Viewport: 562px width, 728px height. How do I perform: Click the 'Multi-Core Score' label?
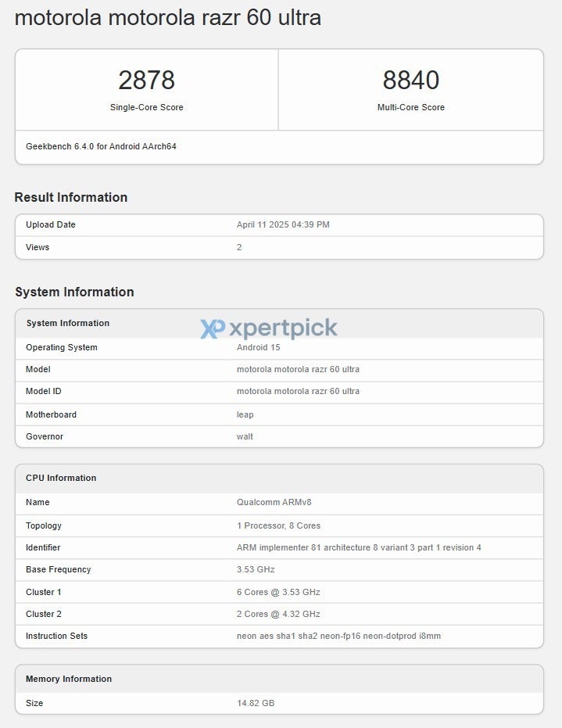[410, 107]
